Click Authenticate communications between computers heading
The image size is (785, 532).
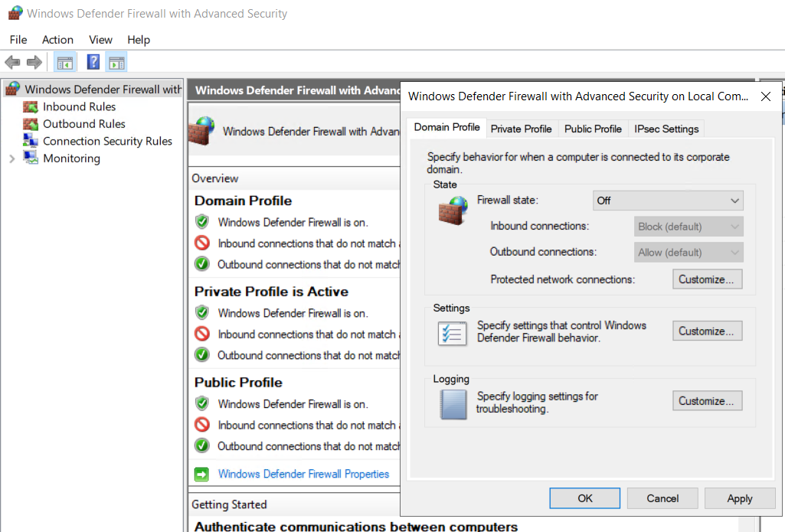[356, 526]
